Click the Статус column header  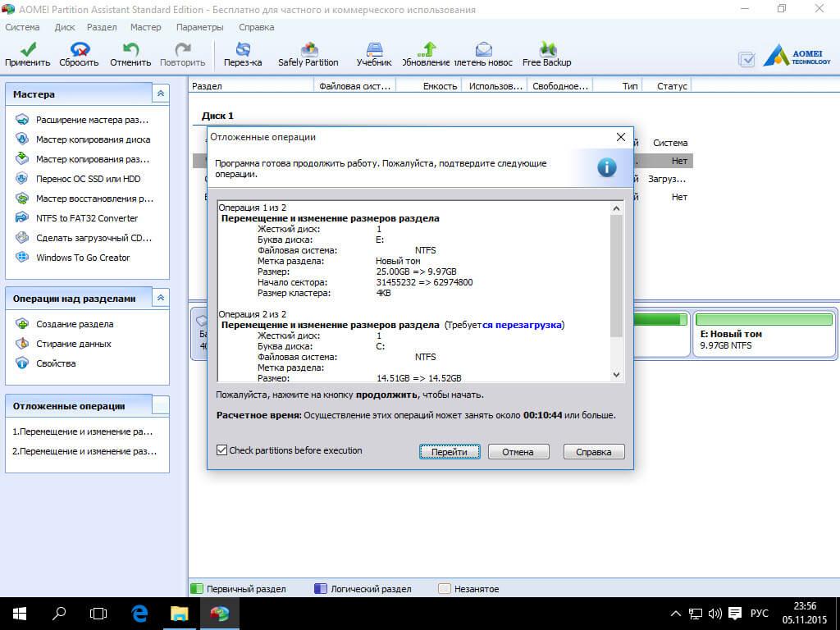668,85
